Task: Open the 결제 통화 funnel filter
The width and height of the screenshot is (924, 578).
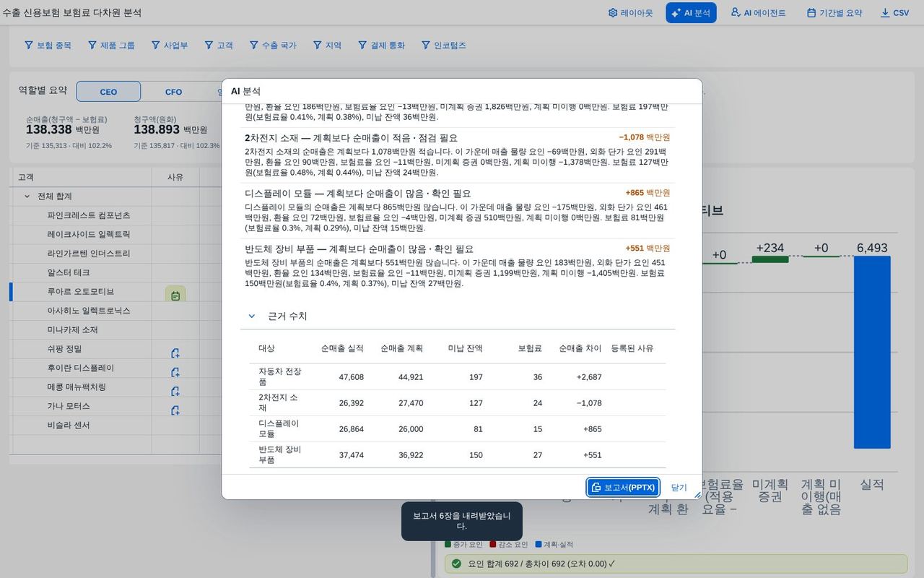Action: click(381, 45)
